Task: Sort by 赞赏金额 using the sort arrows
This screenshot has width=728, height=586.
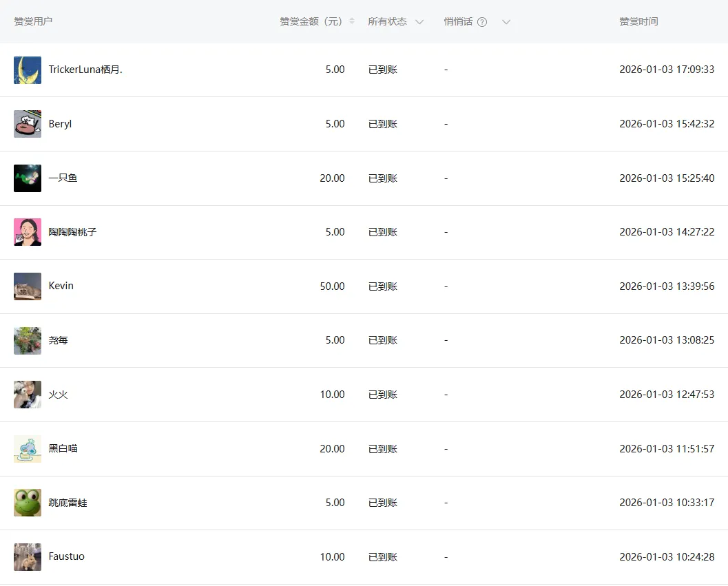Action: (x=352, y=21)
